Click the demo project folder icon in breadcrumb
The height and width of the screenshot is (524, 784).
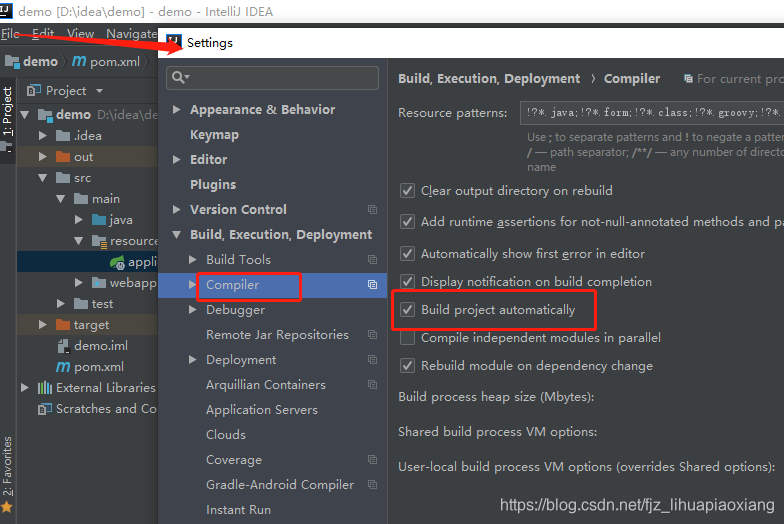pos(12,62)
